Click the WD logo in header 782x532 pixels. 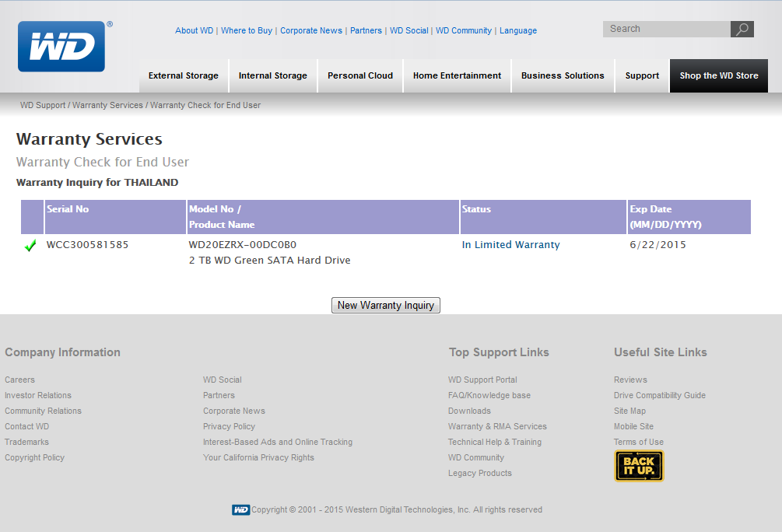61,47
